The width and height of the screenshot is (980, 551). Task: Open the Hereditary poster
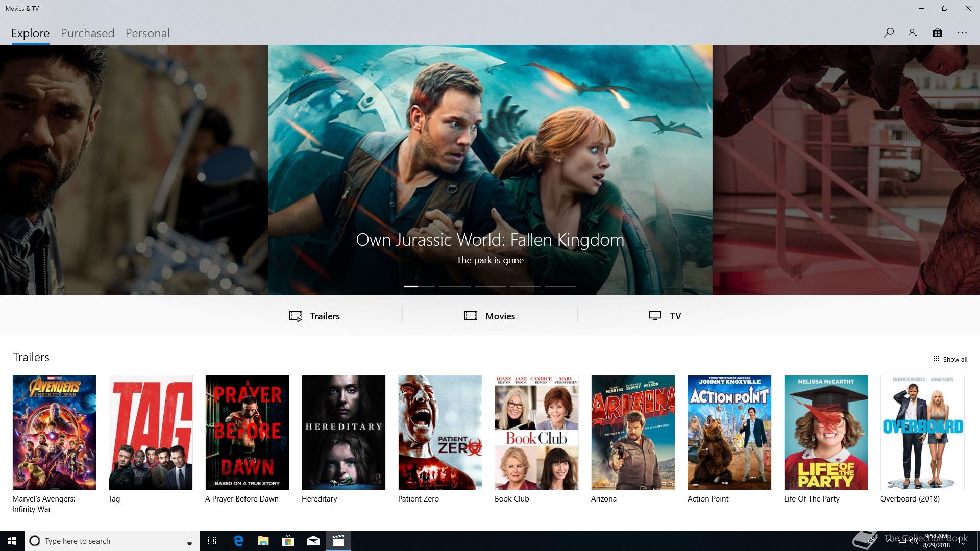pyautogui.click(x=344, y=433)
